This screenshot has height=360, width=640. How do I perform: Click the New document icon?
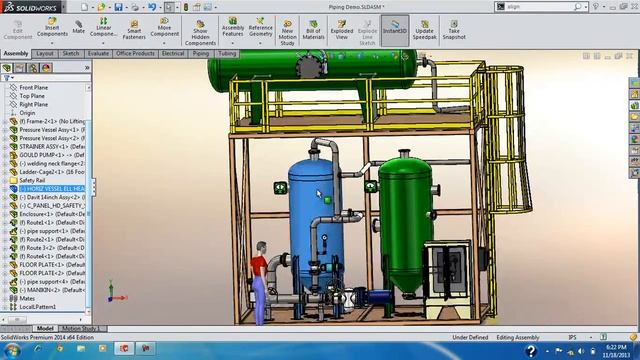click(84, 7)
